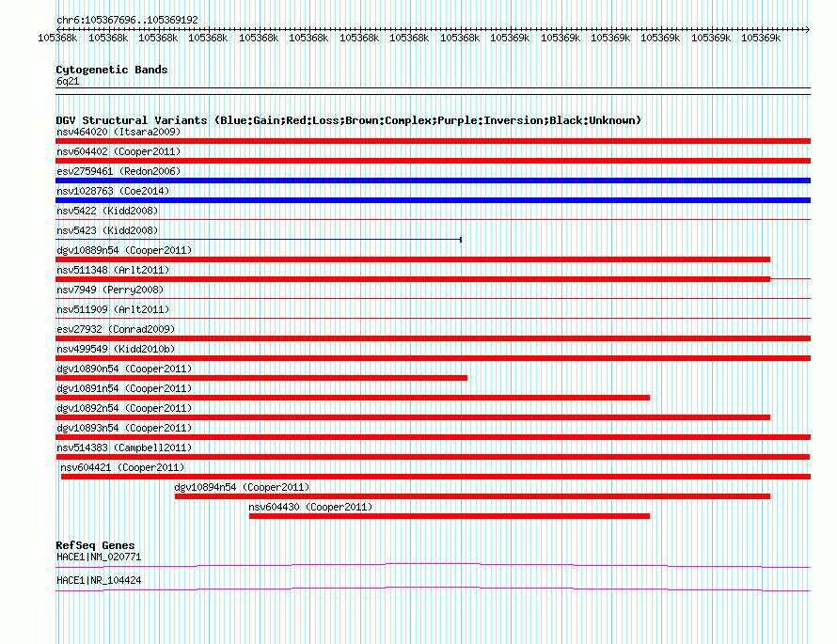The height and width of the screenshot is (644, 837).
Task: Click the magenta HACE1|NM_020771 gene line
Action: click(x=433, y=566)
